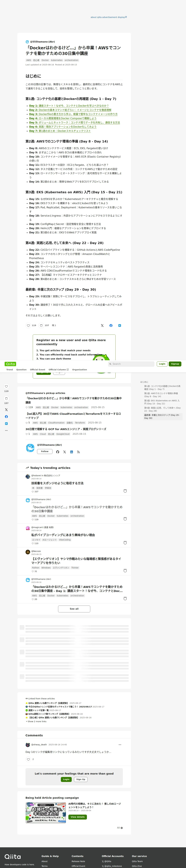The image size is (186, 868).
Task: Stock the trending article with 119 likes
Action: [125, 519]
